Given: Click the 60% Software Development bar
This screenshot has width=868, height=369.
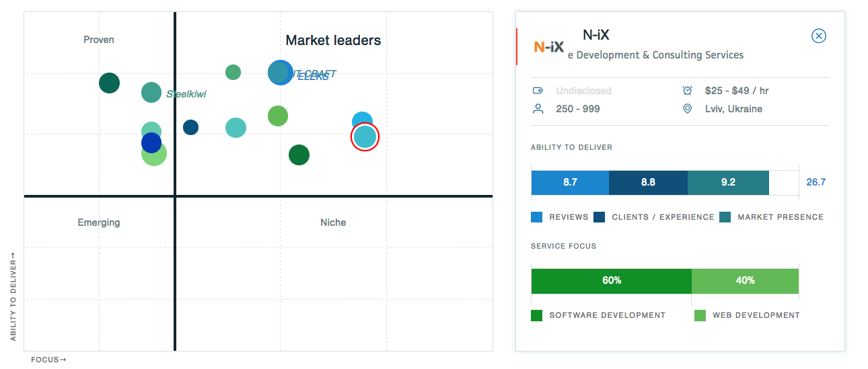Looking at the screenshot, I should tap(611, 281).
